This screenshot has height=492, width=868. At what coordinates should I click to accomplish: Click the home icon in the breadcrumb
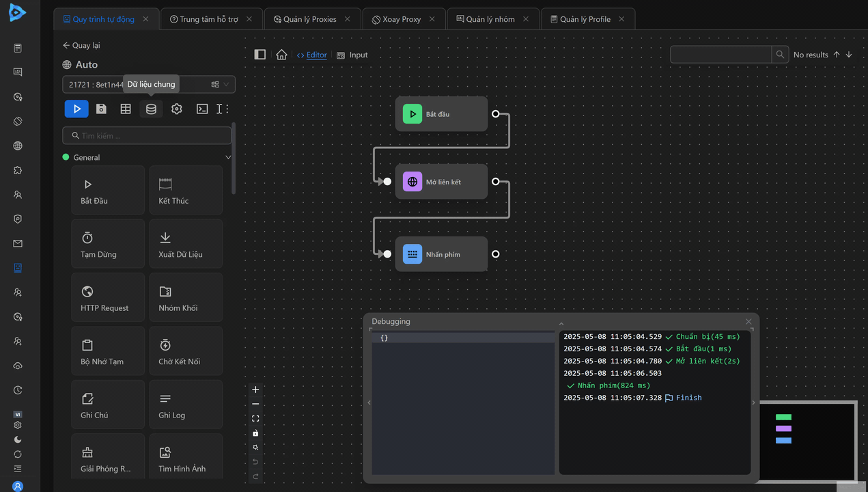coord(281,55)
